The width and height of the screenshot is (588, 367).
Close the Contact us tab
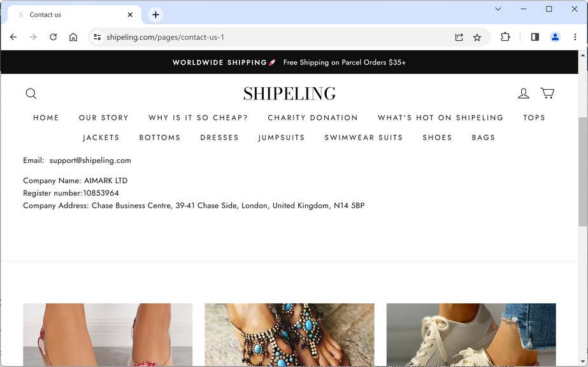tap(130, 15)
